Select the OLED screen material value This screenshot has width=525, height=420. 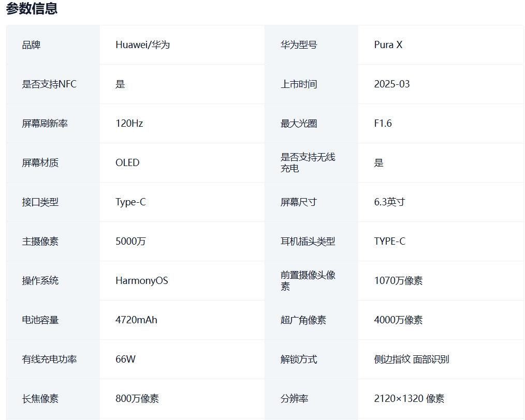tap(127, 162)
